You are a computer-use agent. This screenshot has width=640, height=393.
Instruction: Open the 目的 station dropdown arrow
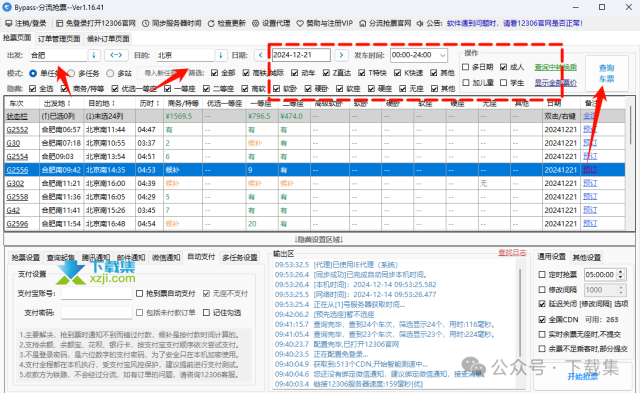coord(221,55)
